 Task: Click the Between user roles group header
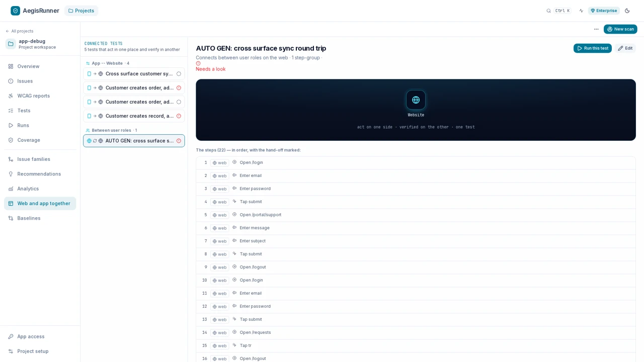pos(111,130)
